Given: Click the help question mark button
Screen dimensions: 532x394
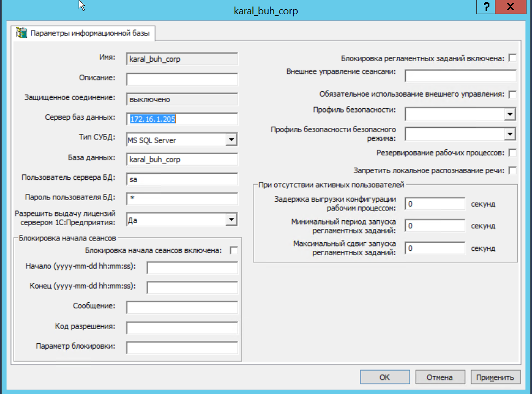Looking at the screenshot, I should 486,7.
